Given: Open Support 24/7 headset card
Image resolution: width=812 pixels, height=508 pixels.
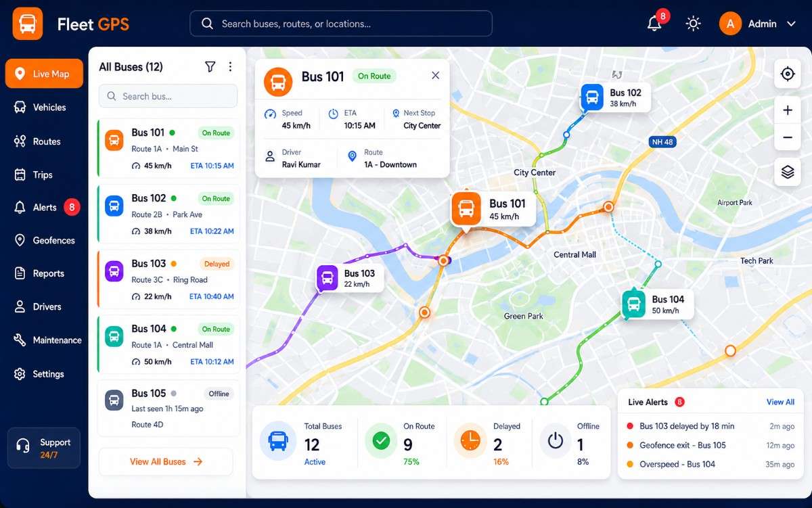Looking at the screenshot, I should [x=44, y=448].
